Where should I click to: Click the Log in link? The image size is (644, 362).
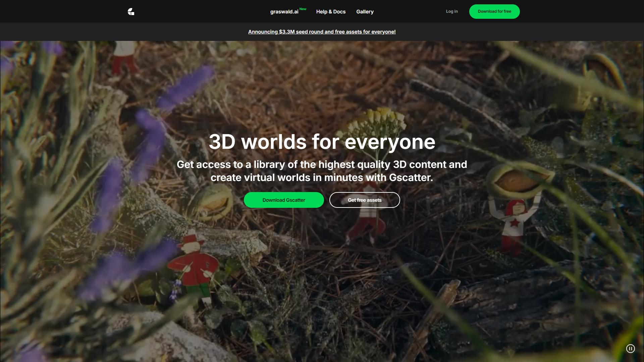pos(452,11)
